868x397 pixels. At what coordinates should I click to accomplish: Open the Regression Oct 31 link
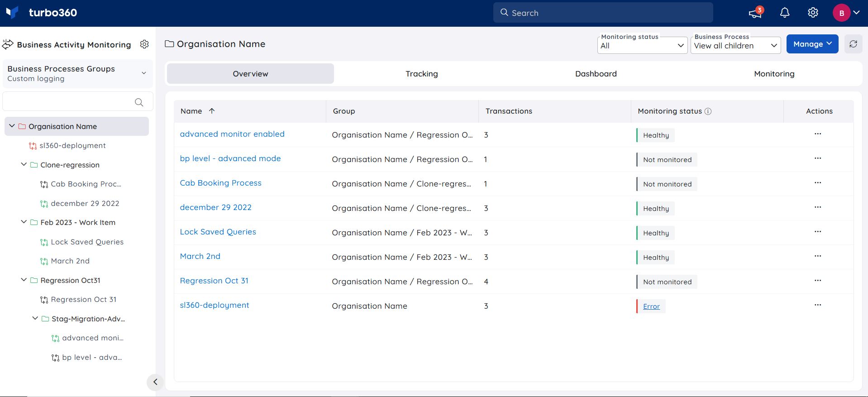[x=214, y=281]
